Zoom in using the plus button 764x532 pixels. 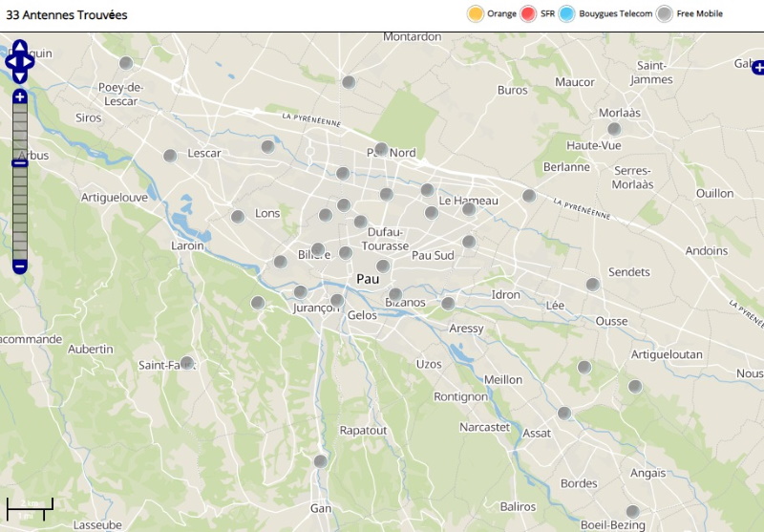point(19,96)
